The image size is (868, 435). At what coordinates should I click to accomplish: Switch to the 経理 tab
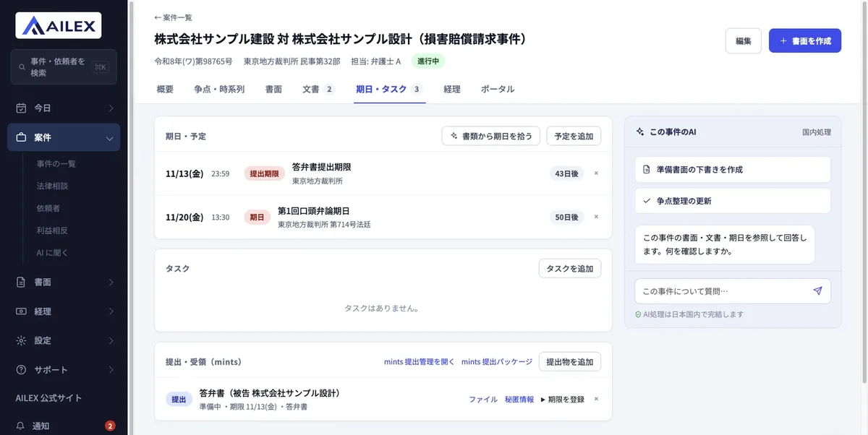point(452,90)
